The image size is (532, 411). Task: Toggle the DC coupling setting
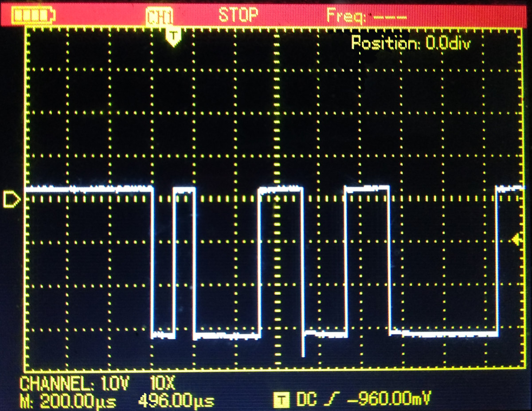(307, 399)
